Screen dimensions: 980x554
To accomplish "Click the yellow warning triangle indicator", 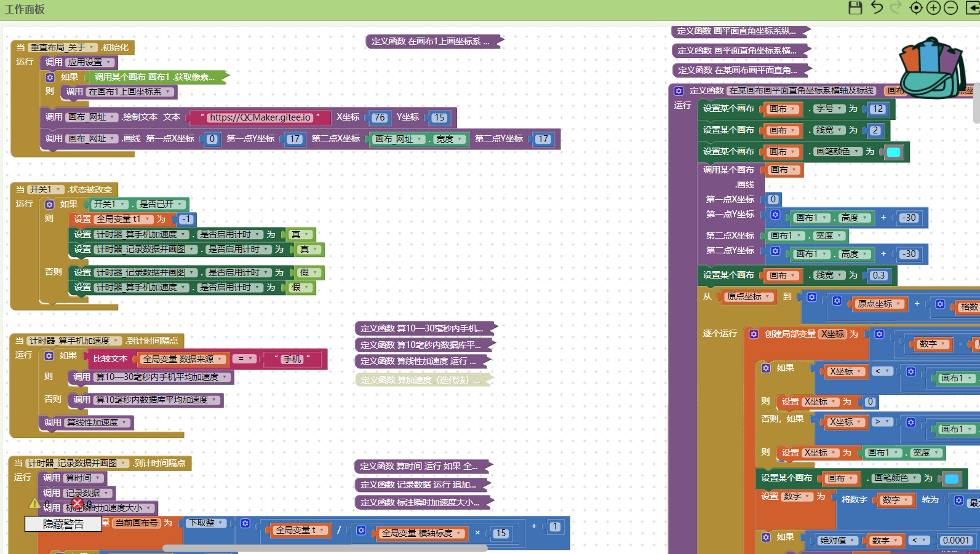I will [35, 504].
